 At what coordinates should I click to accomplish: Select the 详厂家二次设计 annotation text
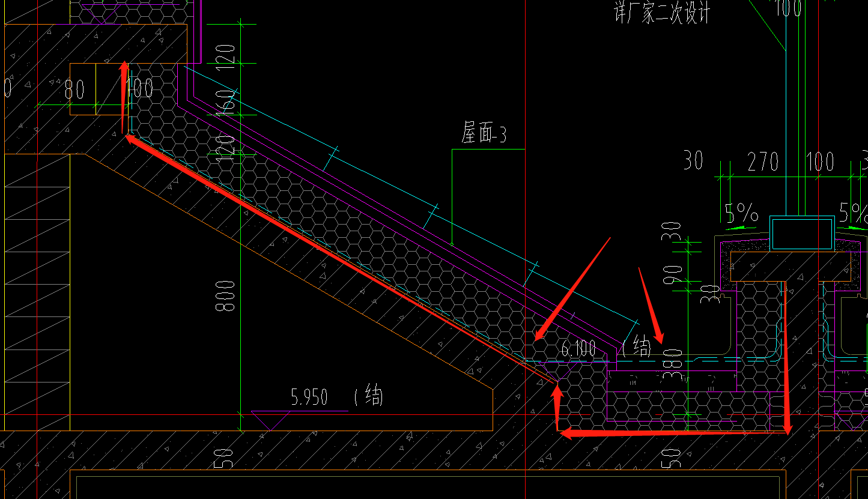click(661, 12)
